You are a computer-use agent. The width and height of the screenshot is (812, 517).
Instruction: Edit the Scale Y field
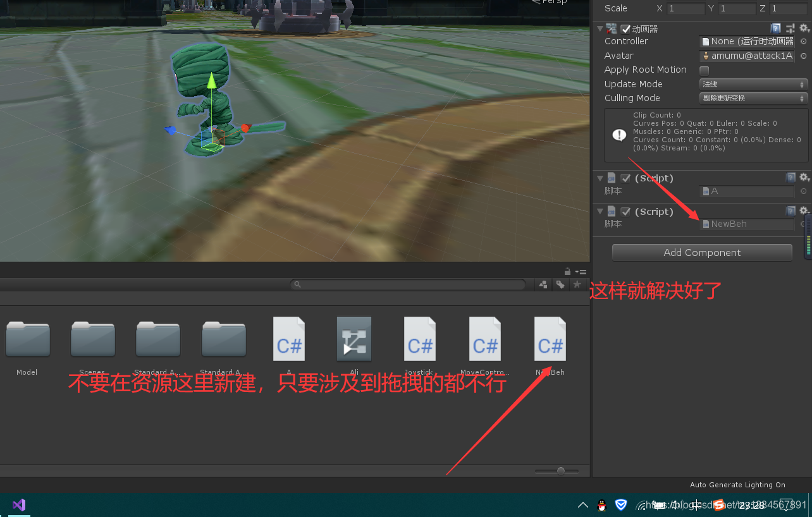737,9
